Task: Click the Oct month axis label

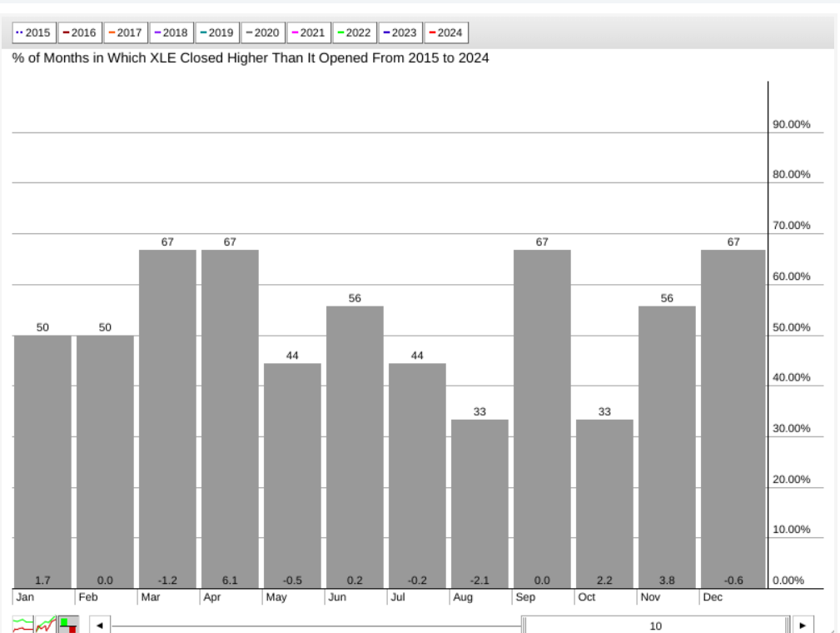Action: click(587, 597)
